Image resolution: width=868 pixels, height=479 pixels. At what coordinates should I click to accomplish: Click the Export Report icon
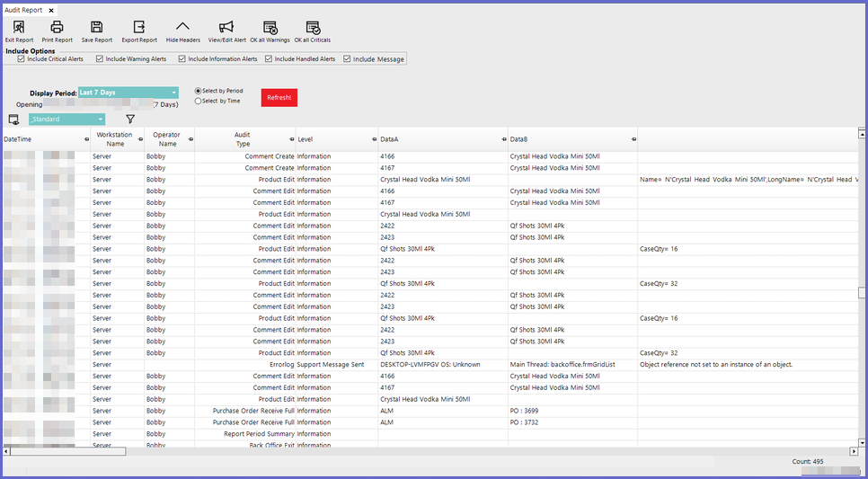tap(139, 28)
